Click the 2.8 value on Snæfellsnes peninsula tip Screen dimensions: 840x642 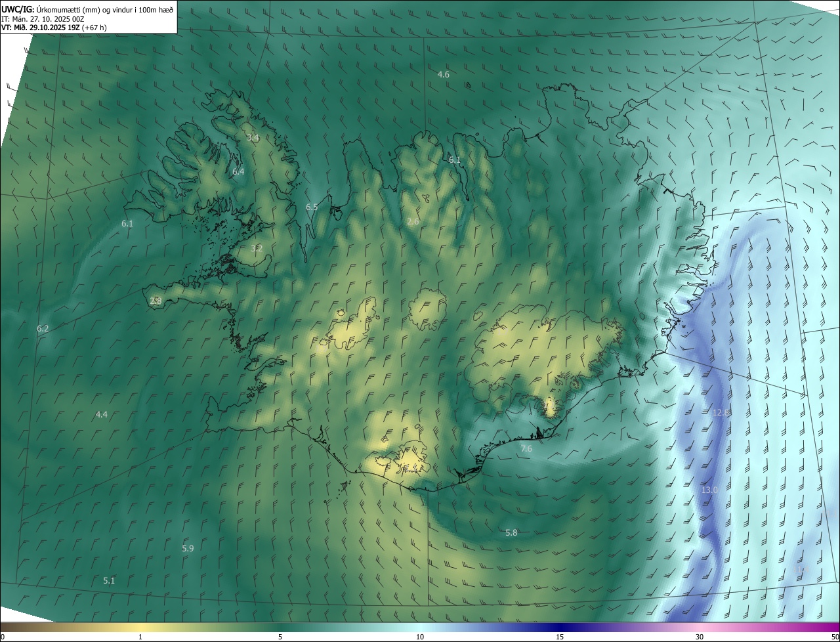coord(156,301)
